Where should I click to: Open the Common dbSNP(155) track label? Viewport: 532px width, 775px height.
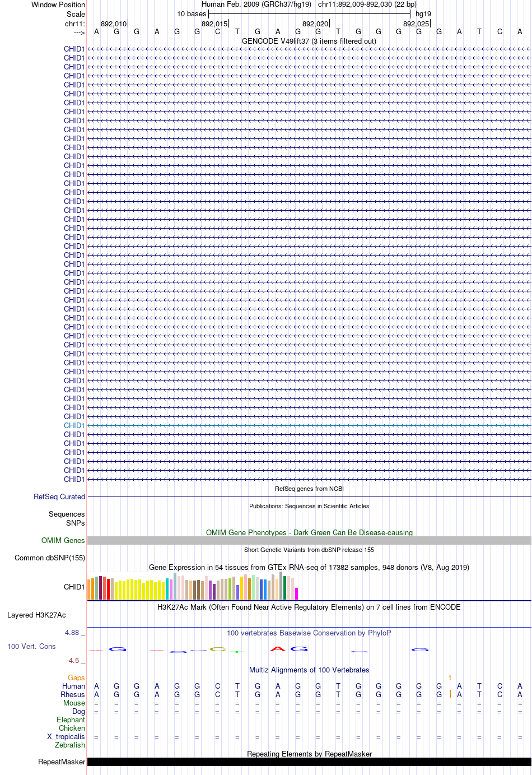(50, 558)
